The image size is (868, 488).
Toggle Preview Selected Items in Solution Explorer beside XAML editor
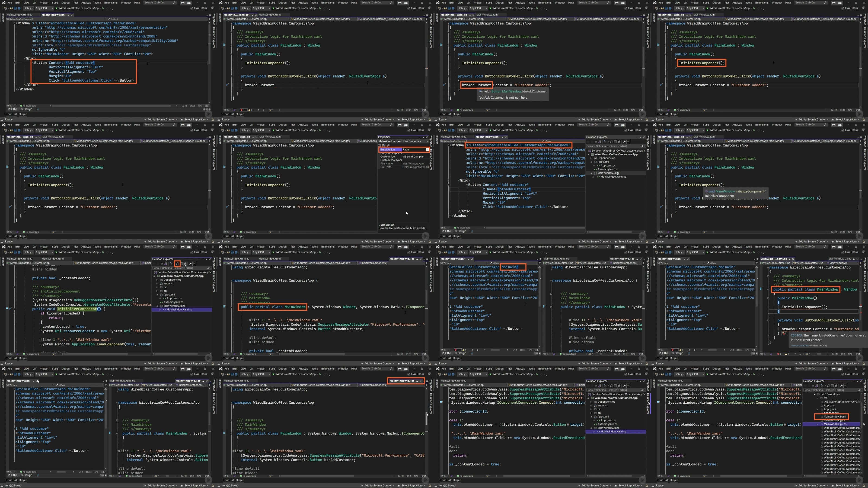(628, 142)
